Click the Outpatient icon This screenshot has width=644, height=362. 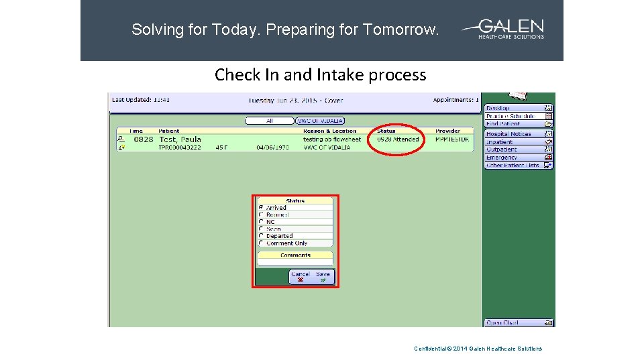tap(548, 149)
